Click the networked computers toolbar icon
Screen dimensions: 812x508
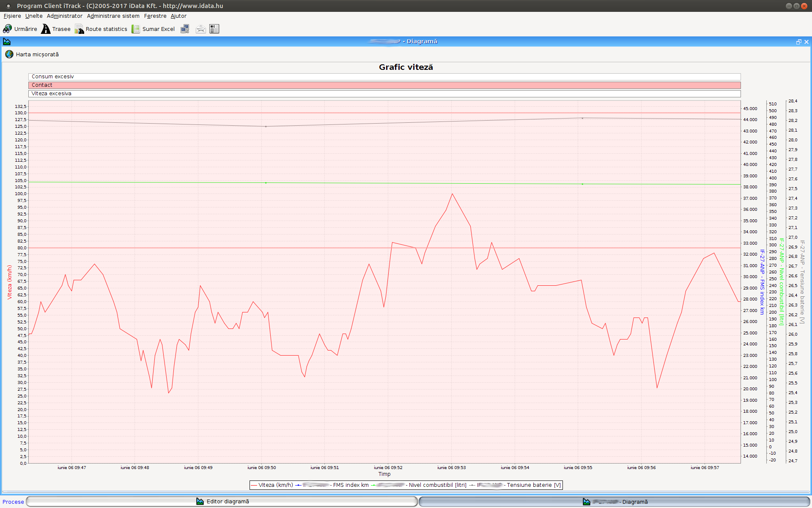pyautogui.click(x=185, y=29)
